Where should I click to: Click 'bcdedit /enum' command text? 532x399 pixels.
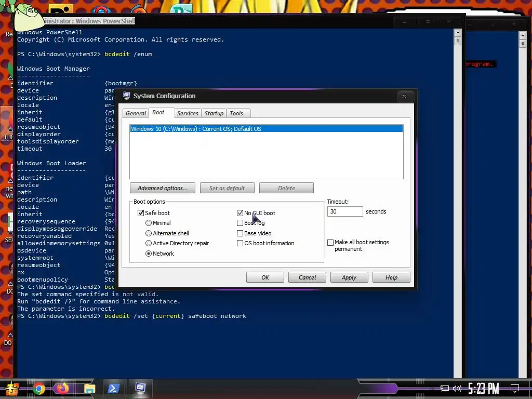128,54
